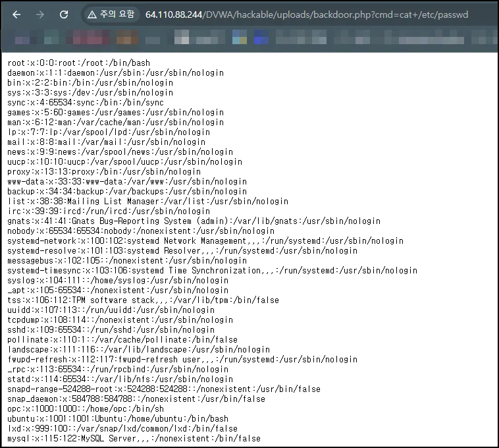Click the snapd-range-524288-root entry line
This screenshot has width=499, height=448.
tap(164, 389)
